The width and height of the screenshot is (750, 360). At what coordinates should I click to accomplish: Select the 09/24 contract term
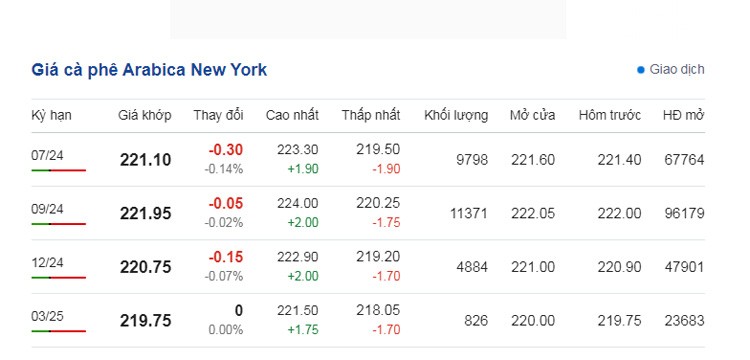47,209
